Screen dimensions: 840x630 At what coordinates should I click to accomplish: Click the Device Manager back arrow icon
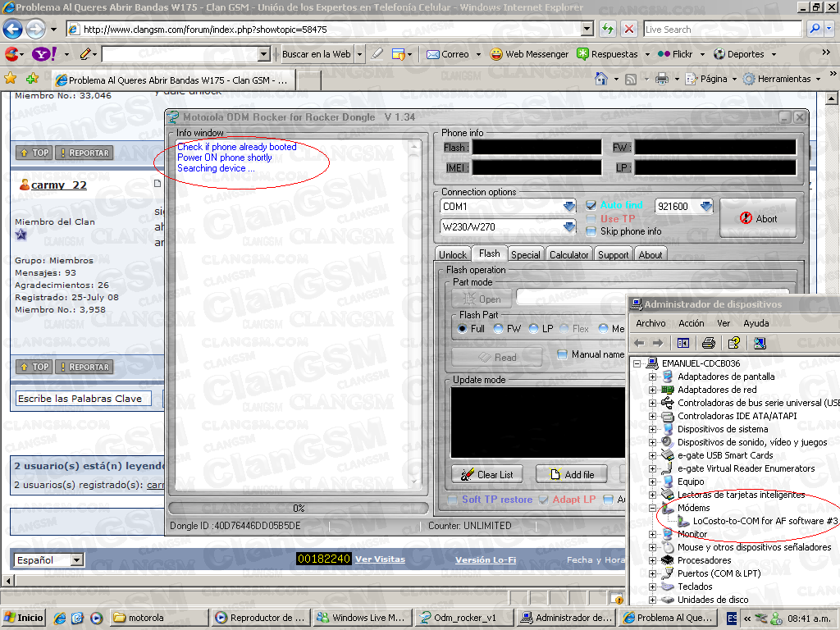(x=639, y=343)
